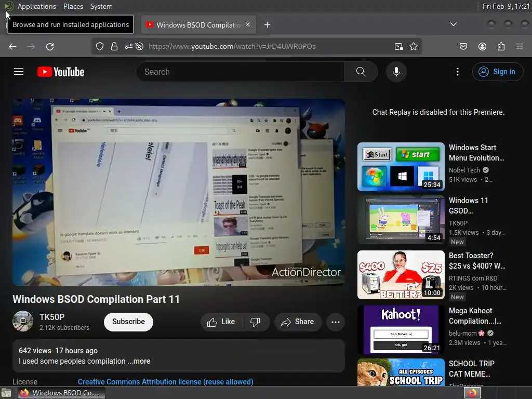532x399 pixels.
Task: Dislike the video with thumbs-down icon
Action: 255,322
